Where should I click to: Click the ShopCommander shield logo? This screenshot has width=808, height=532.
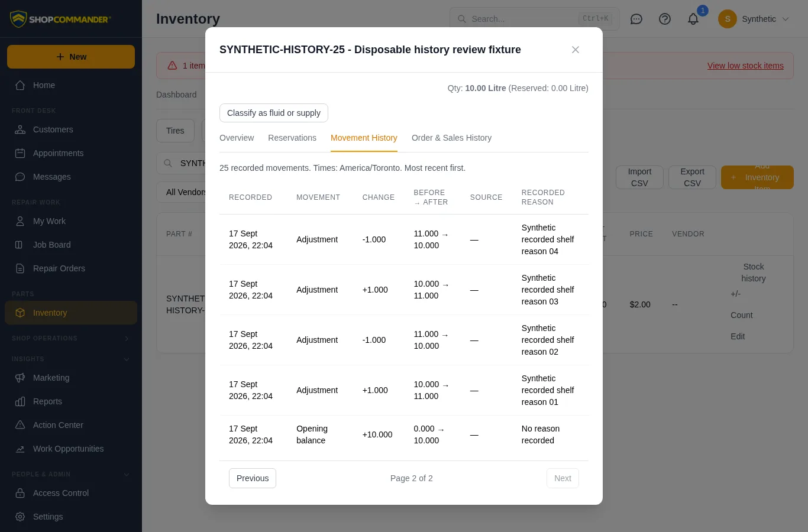pos(18,19)
